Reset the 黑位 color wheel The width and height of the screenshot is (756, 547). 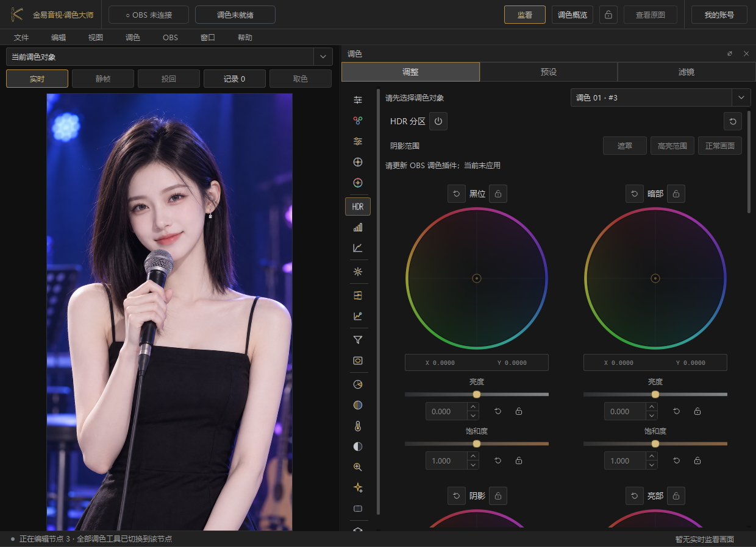[x=456, y=194]
